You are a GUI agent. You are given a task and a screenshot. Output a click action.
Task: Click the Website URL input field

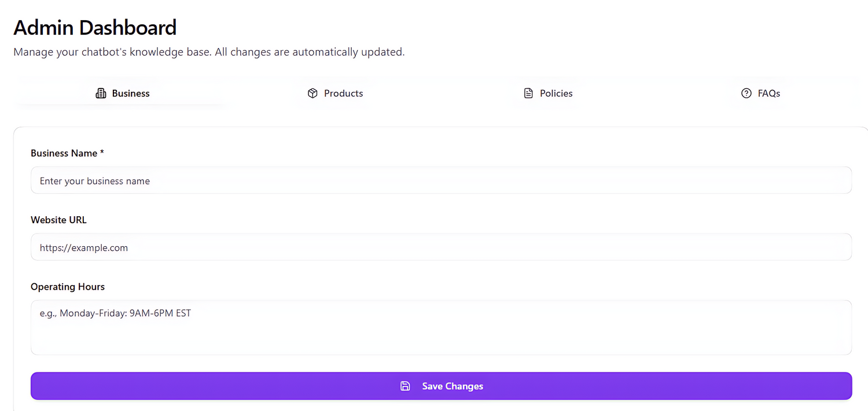click(441, 247)
